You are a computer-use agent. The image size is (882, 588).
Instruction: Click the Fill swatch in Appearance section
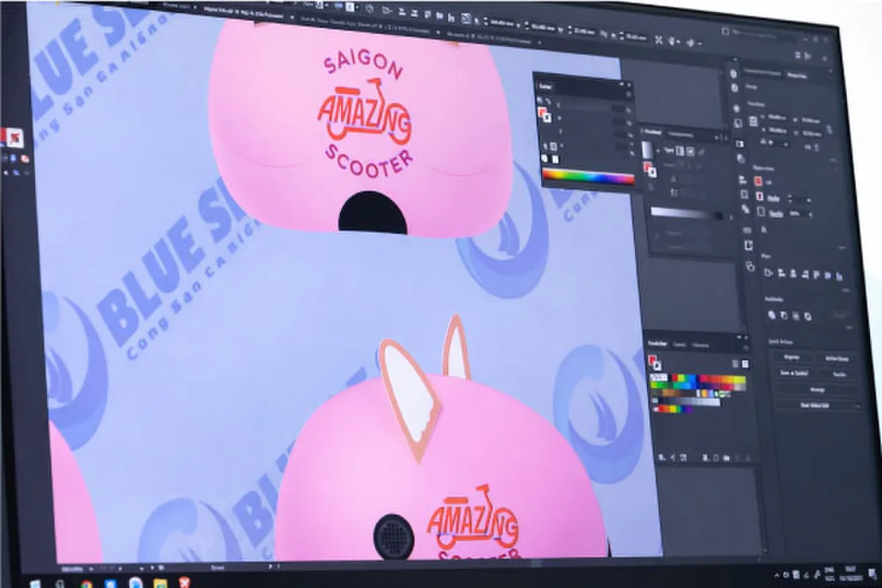tap(758, 181)
